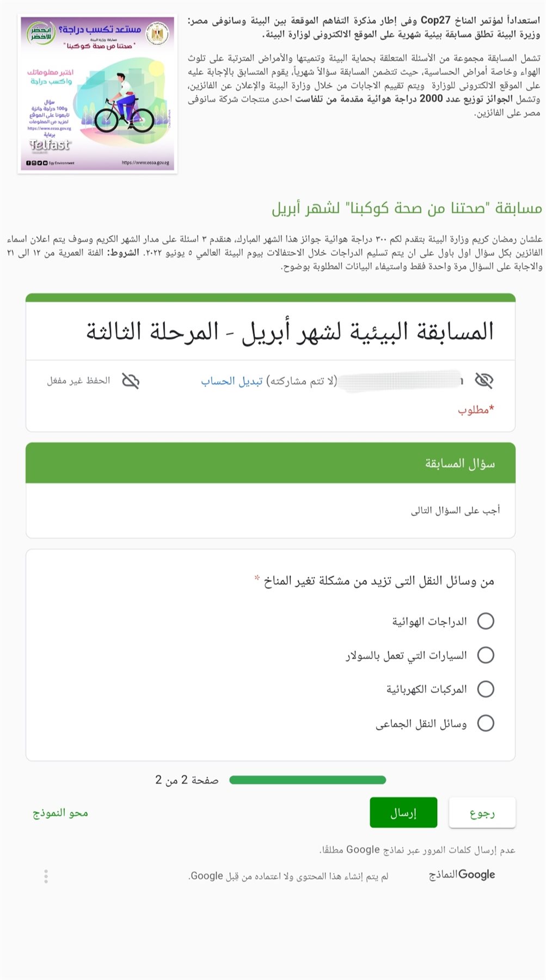
Task: Click the green سؤال المسابقة section header
Action: 271,463
